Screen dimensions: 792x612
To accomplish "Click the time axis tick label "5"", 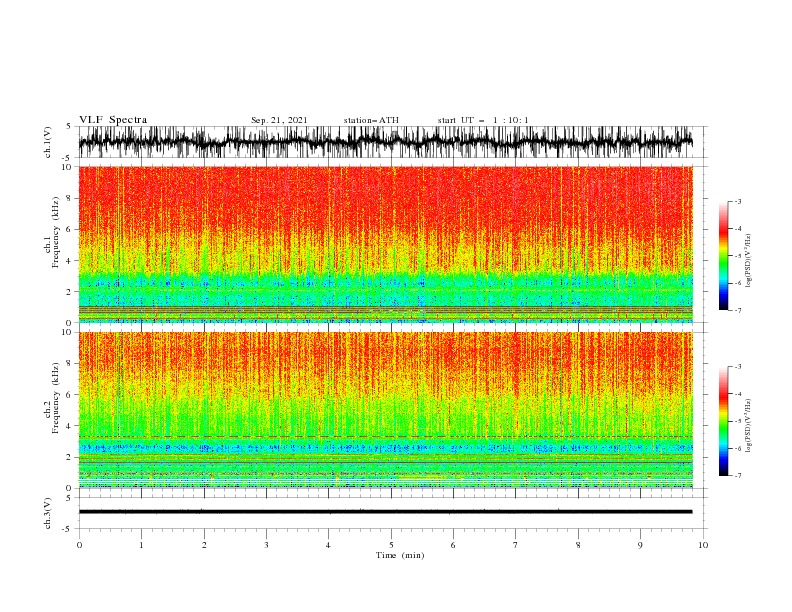I will [391, 545].
